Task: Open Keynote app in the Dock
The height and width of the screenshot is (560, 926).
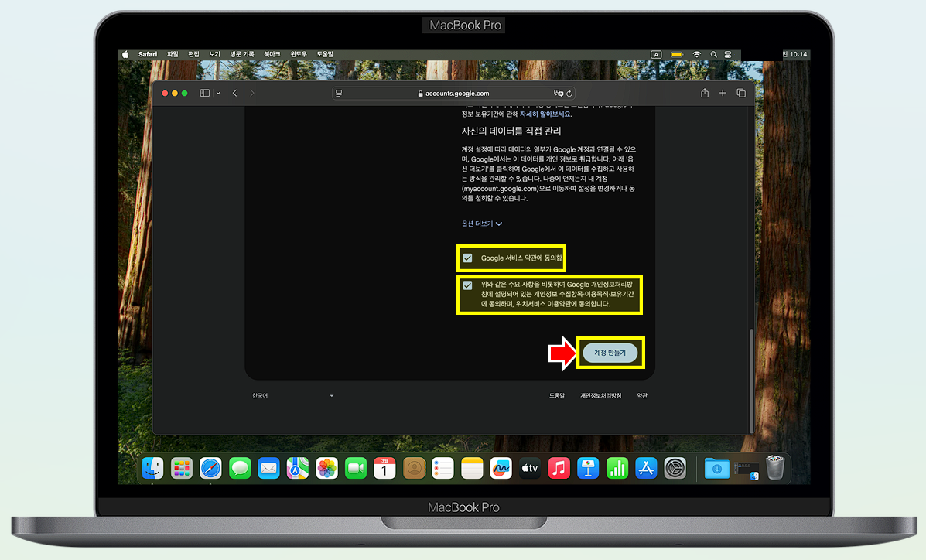Action: coord(588,469)
